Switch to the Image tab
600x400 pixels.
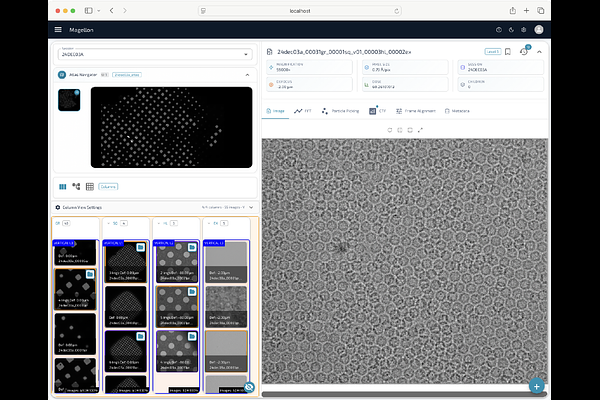[x=276, y=111]
